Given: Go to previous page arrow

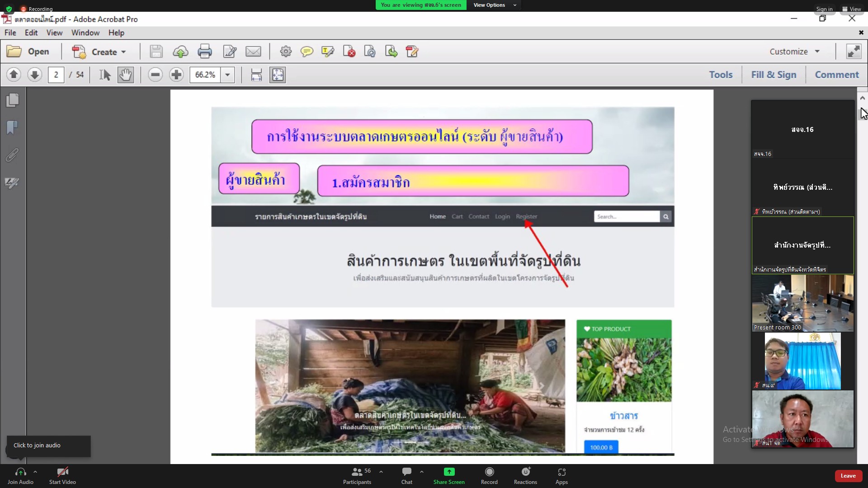Looking at the screenshot, I should point(14,75).
